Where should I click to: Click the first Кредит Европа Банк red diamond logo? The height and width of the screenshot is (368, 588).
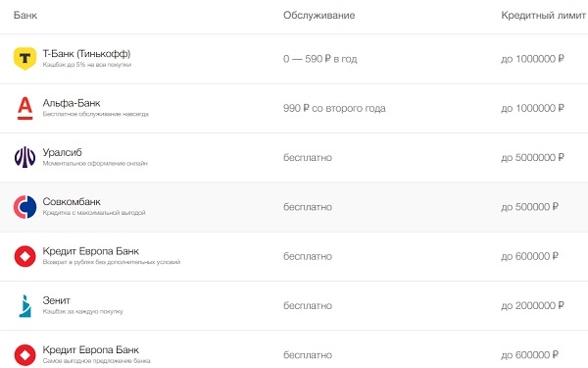point(24,256)
